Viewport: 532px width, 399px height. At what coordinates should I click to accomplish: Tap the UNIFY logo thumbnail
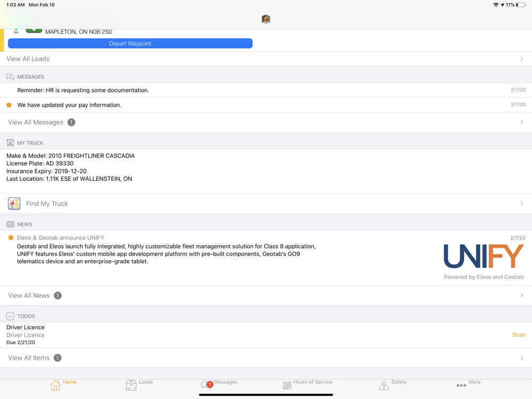pyautogui.click(x=484, y=261)
